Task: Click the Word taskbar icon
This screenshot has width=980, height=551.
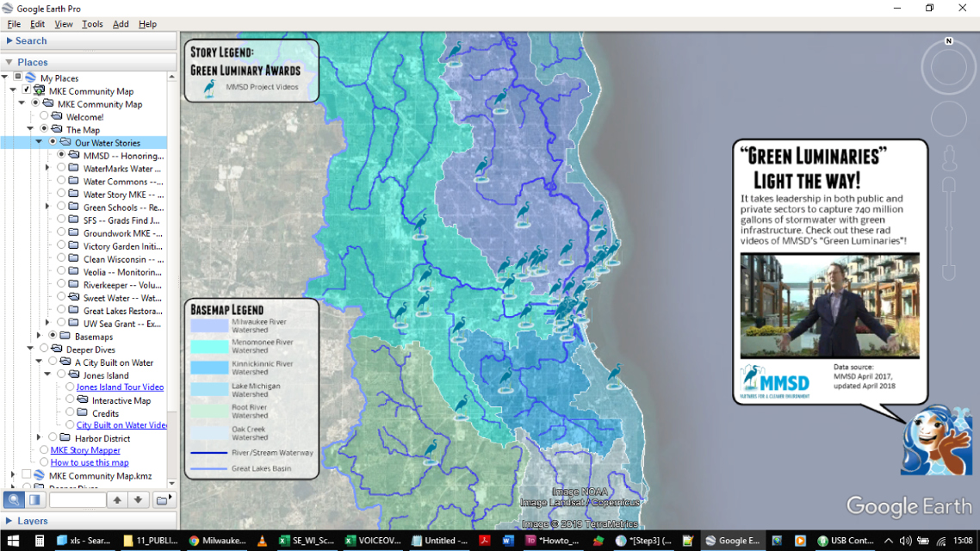Action: (507, 541)
